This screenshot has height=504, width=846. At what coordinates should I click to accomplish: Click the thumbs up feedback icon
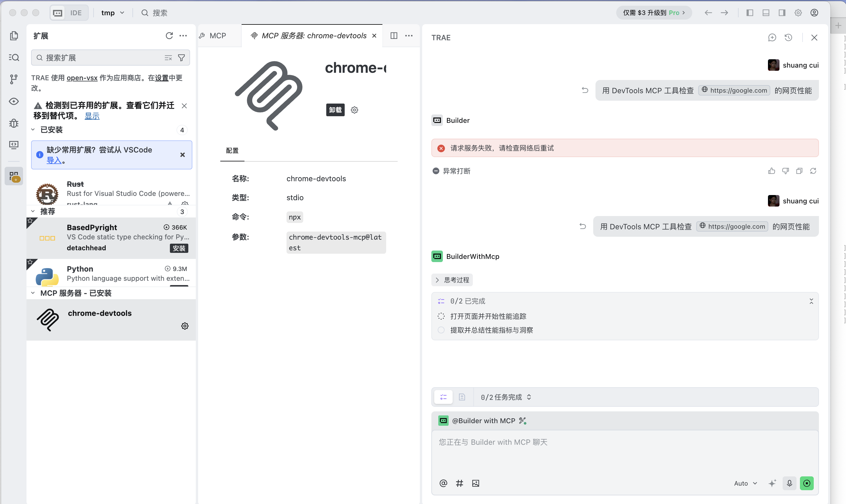[x=771, y=171]
